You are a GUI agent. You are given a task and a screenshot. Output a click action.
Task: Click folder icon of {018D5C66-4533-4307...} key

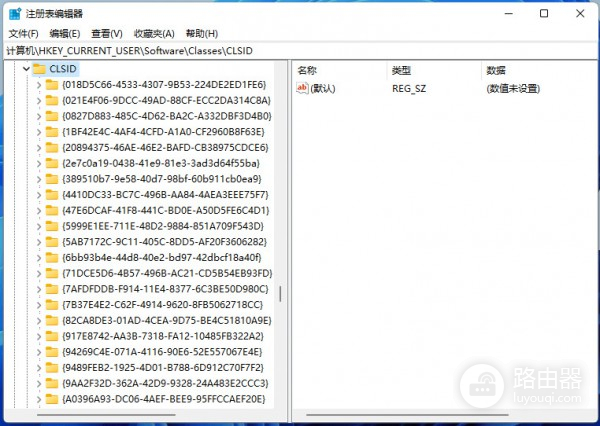point(51,85)
